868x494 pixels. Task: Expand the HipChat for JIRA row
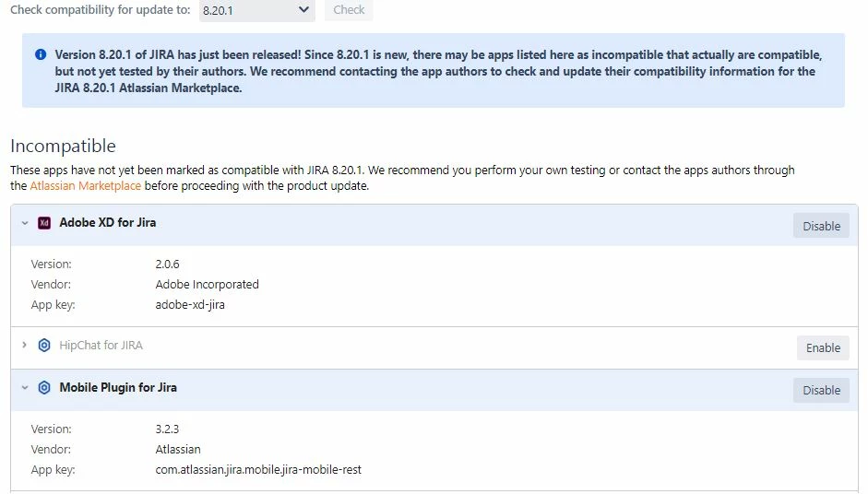24,346
